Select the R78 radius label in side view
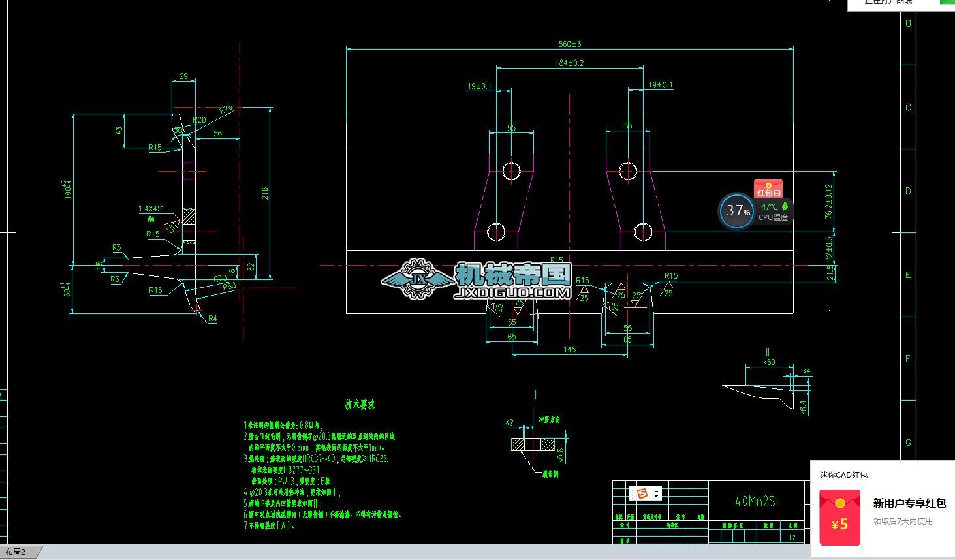Screen dimensions: 955x560 coord(226,109)
